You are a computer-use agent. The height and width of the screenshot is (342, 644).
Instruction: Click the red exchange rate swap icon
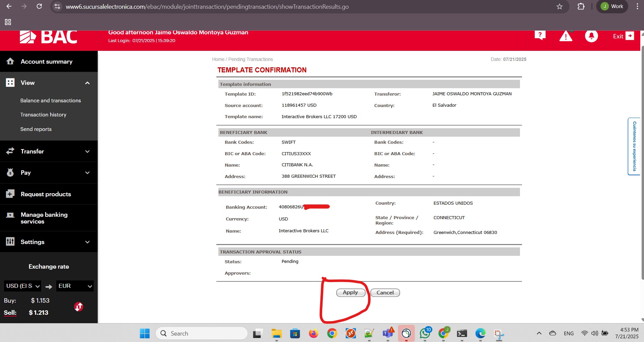[x=79, y=307]
